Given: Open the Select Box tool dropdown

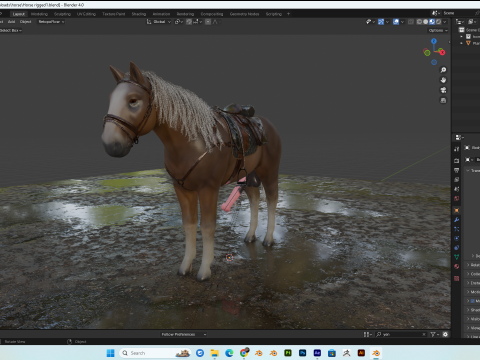Looking at the screenshot, I should (x=11, y=30).
